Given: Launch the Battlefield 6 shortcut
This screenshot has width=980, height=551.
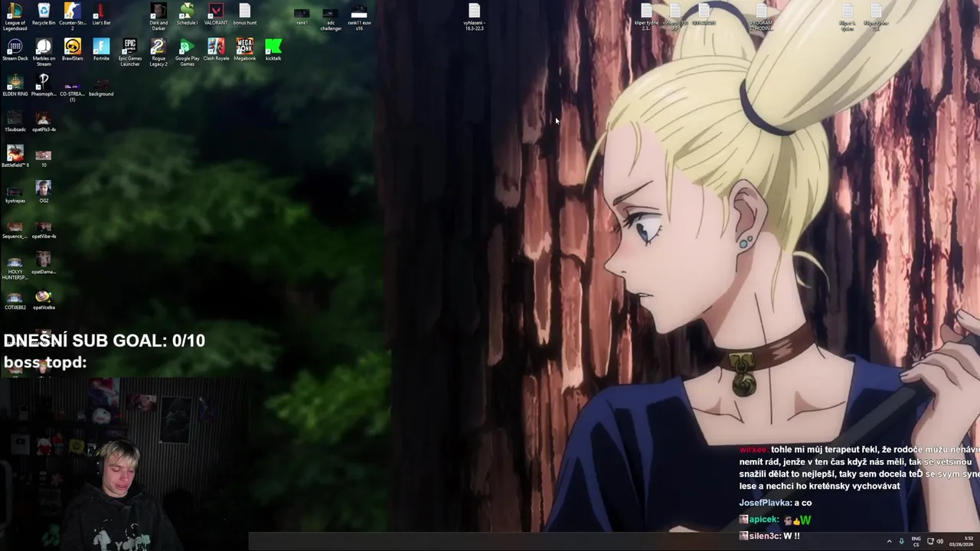Looking at the screenshot, I should (15, 157).
